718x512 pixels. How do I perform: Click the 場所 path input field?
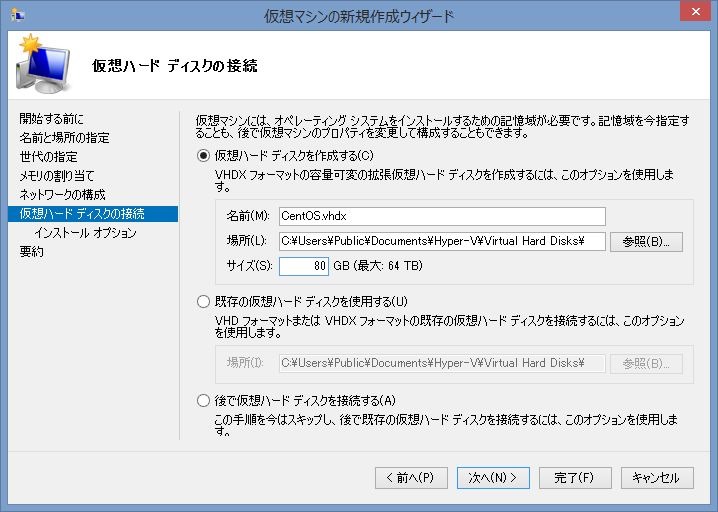[442, 241]
